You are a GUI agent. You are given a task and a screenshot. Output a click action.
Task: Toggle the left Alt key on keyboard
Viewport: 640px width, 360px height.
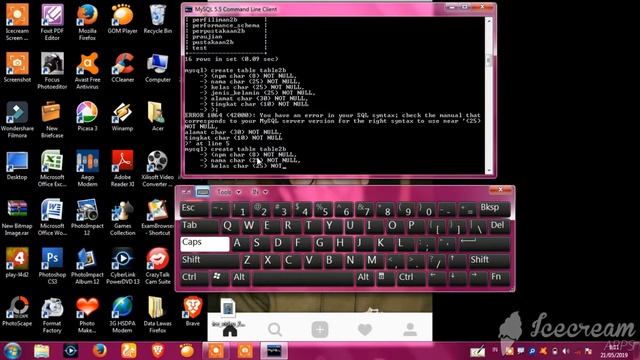click(x=241, y=278)
